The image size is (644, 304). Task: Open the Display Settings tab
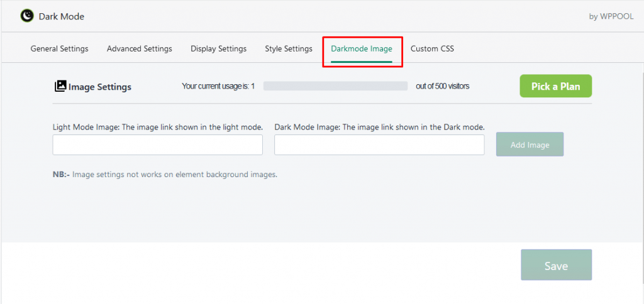tap(218, 49)
